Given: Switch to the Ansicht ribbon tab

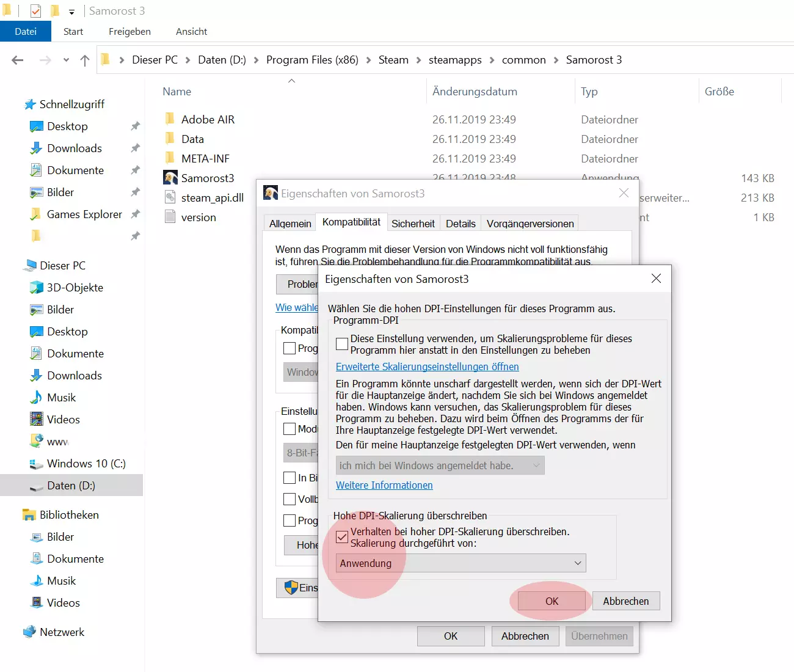Looking at the screenshot, I should click(x=192, y=31).
